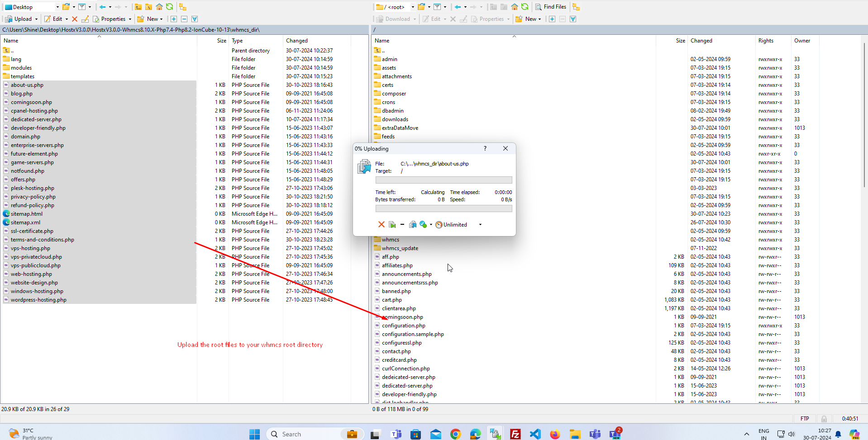Image resolution: width=868 pixels, height=440 pixels.
Task: Click move to background transfer queue icon
Action: [x=412, y=225]
